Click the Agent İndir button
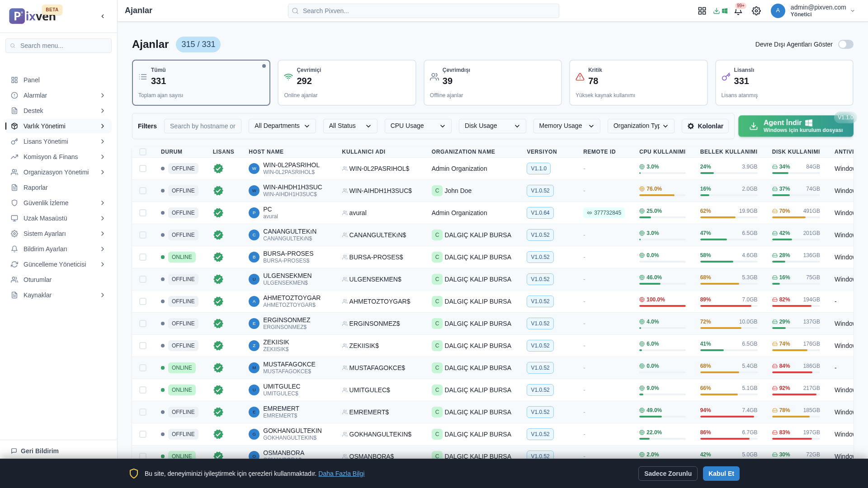This screenshot has width=868, height=488. (x=796, y=126)
